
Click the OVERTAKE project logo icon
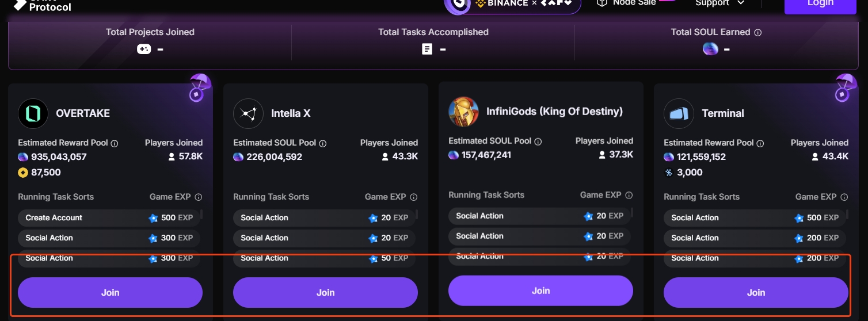33,114
